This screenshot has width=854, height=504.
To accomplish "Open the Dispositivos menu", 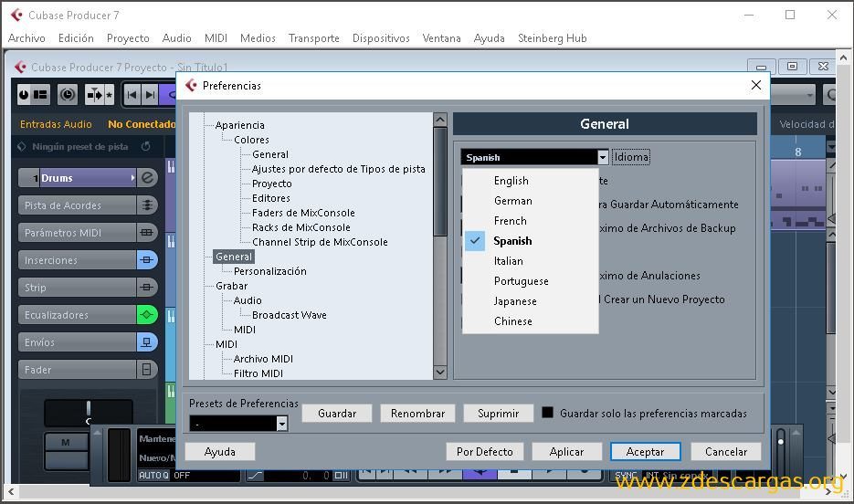I will tap(381, 38).
